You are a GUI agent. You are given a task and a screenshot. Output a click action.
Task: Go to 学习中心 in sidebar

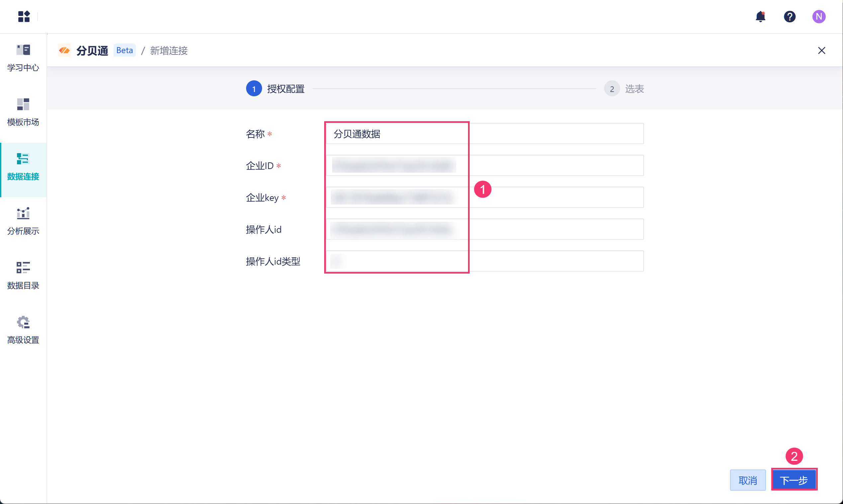point(23,58)
